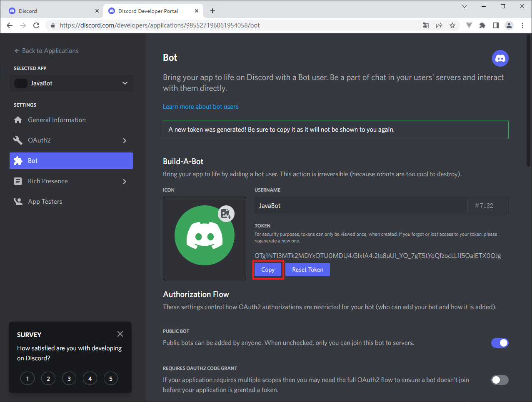Image resolution: width=532 pixels, height=402 pixels.
Task: Open Rich Presence settings item
Action: pos(71,181)
